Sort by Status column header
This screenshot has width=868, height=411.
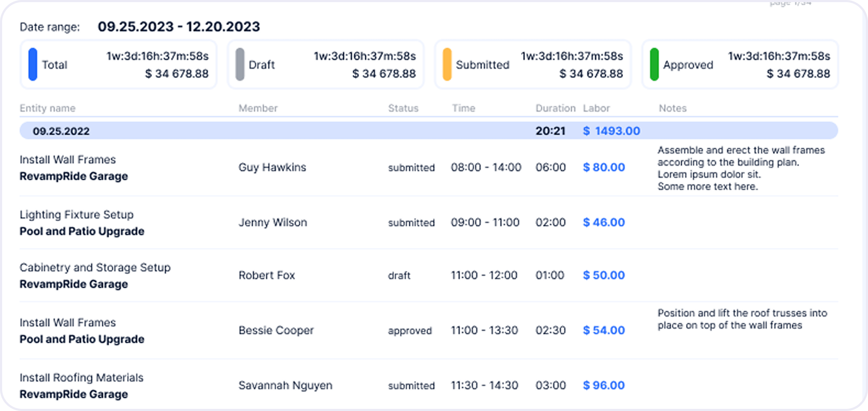tap(403, 108)
